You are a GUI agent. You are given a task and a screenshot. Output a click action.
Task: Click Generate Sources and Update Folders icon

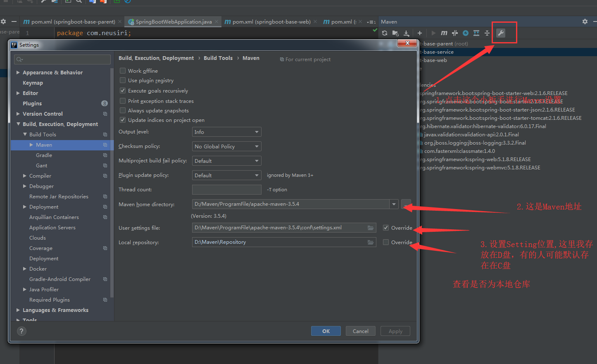click(395, 33)
